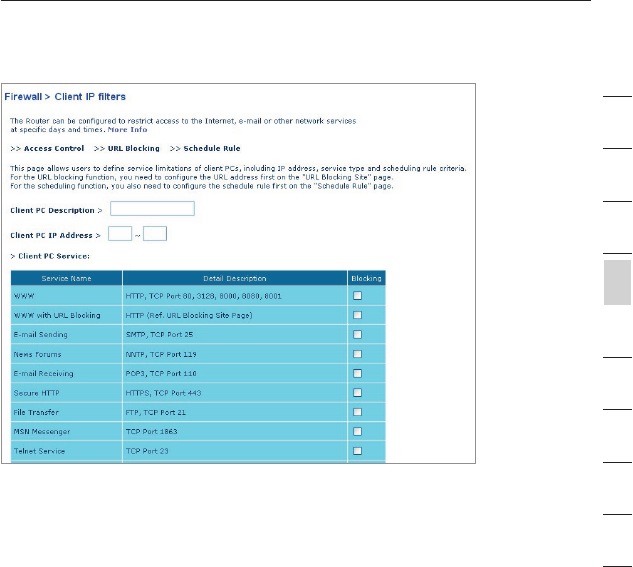Click the 'HTTP, TCP Port 80, 3128' description
This screenshot has height=567, width=633.
[x=203, y=296]
